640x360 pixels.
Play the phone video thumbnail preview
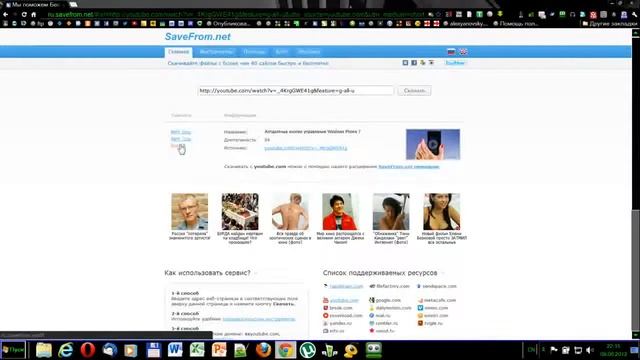433,144
